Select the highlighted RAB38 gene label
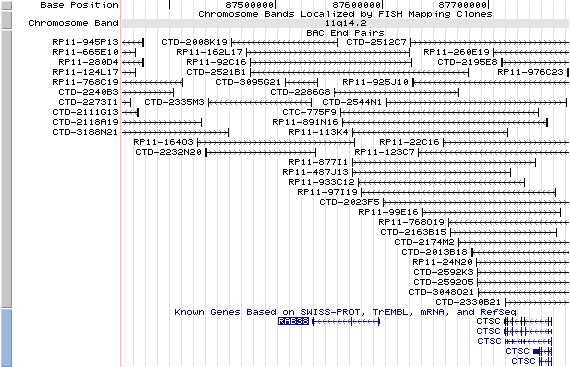Viewport: 570px width, 367px height. point(293,321)
